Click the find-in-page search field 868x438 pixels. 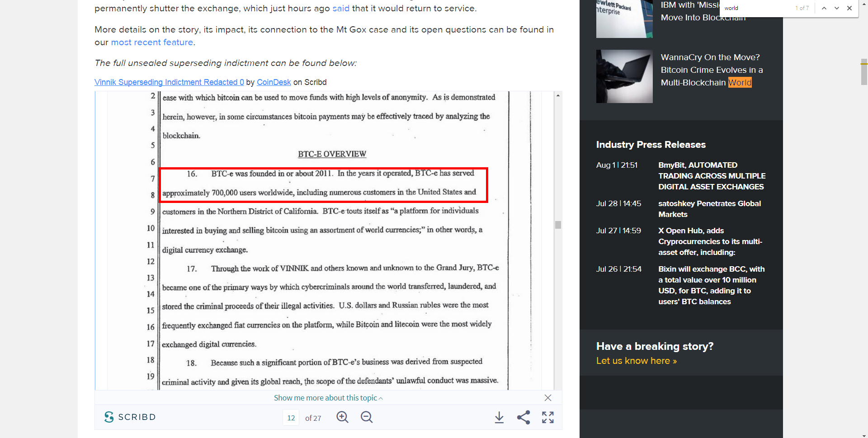pyautogui.click(x=757, y=8)
